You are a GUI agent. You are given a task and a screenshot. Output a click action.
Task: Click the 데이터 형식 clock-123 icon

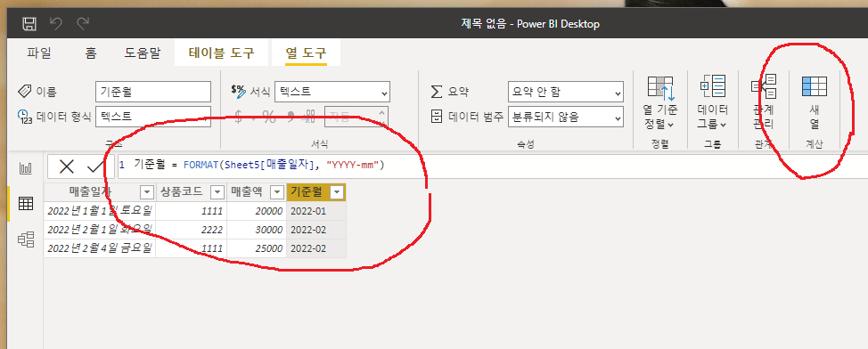pyautogui.click(x=25, y=117)
